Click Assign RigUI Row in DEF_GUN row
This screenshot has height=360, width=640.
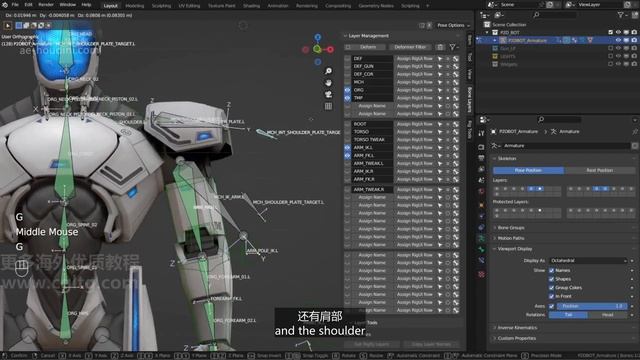tap(414, 66)
